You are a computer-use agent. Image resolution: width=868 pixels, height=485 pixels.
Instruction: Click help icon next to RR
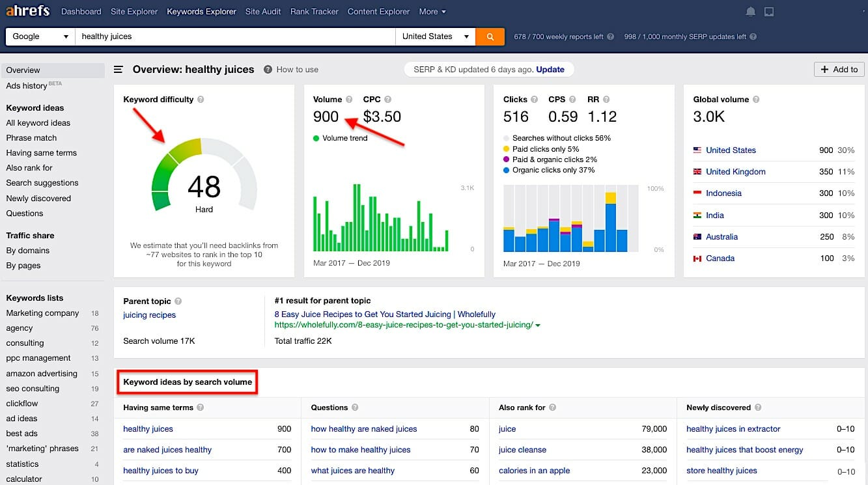(606, 100)
